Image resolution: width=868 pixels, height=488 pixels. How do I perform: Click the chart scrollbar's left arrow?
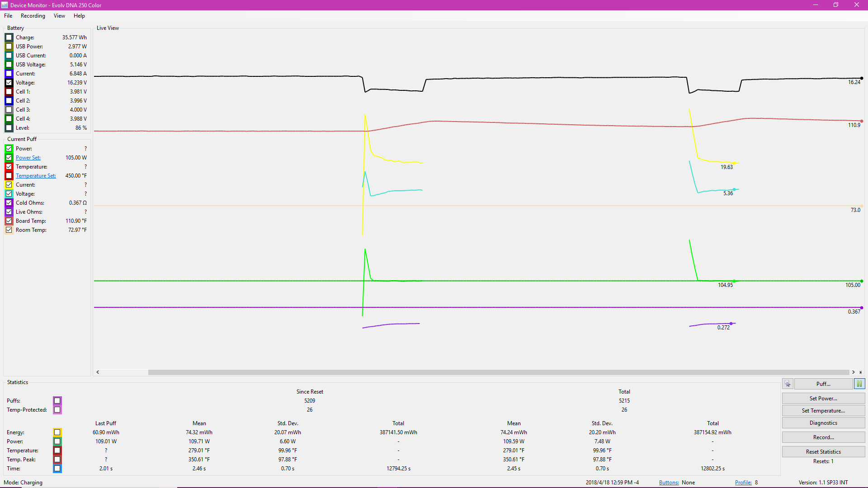pos(98,372)
